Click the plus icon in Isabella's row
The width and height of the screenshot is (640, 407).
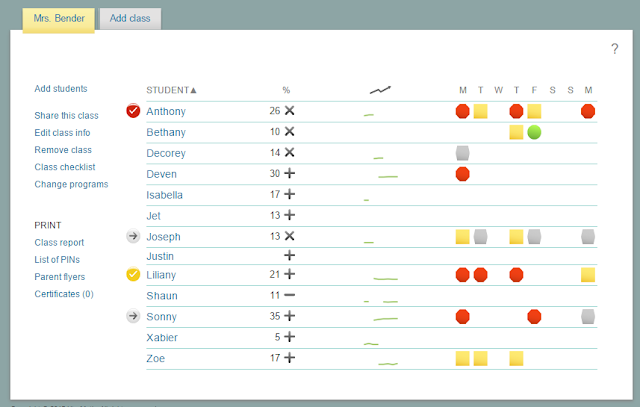[x=289, y=194]
